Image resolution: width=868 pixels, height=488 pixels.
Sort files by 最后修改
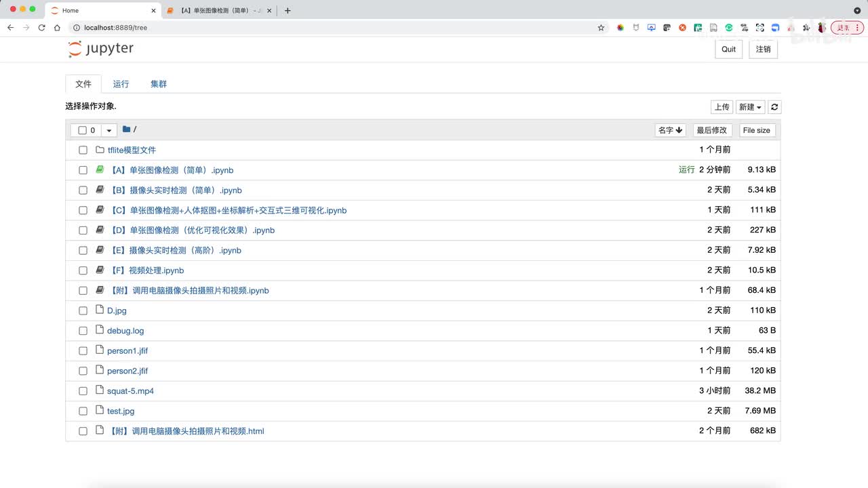712,130
